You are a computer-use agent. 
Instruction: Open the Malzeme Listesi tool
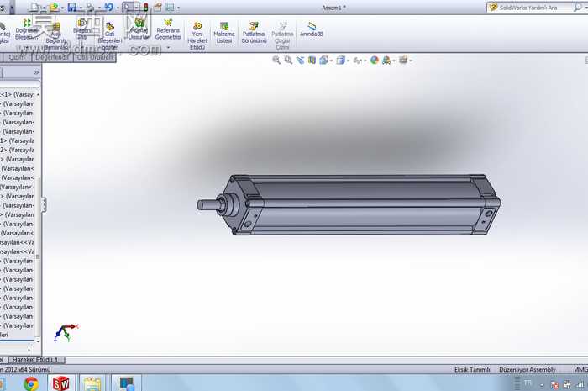click(224, 32)
